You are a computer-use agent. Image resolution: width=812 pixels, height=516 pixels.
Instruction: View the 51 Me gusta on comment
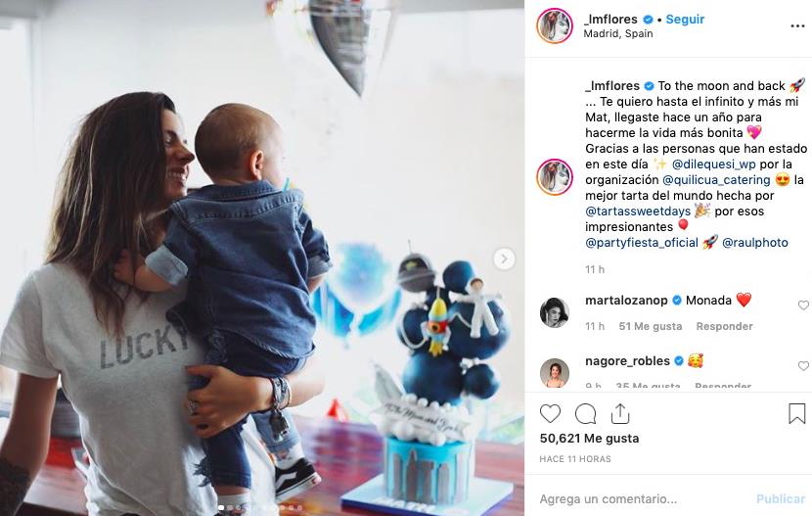click(x=650, y=326)
